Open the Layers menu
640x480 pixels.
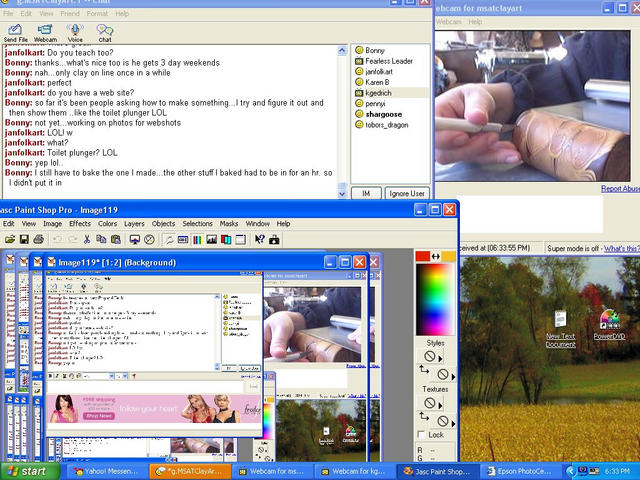134,224
